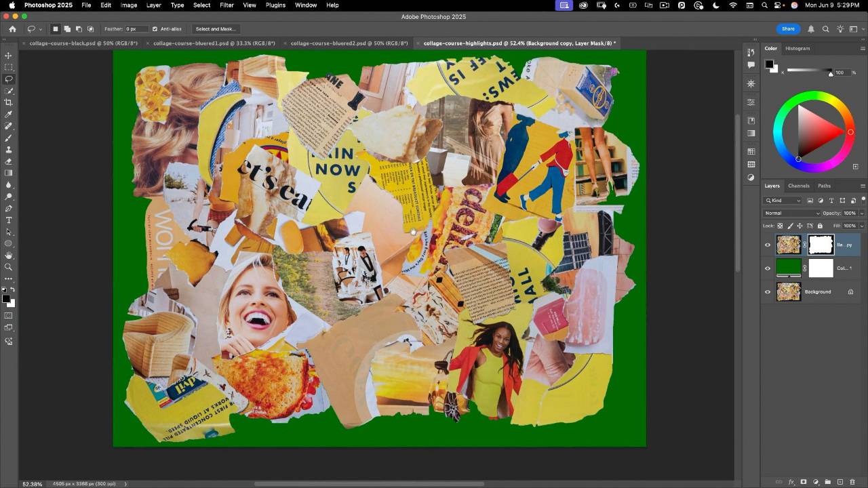
Task: Switch to the Channels tab
Action: (798, 186)
